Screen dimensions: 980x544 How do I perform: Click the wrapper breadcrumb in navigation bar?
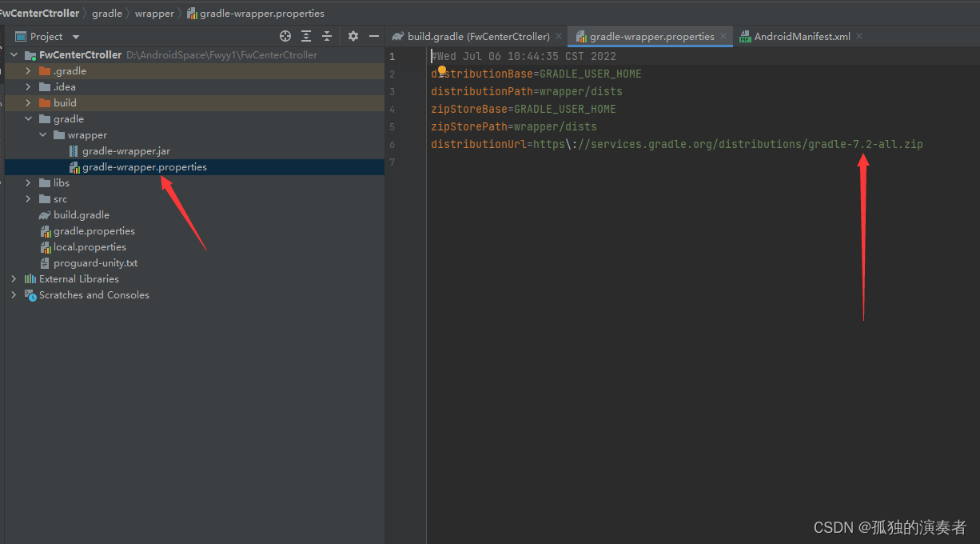pos(154,13)
